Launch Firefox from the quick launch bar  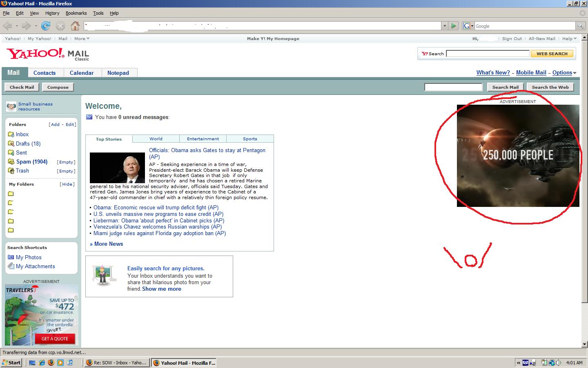coord(51,362)
